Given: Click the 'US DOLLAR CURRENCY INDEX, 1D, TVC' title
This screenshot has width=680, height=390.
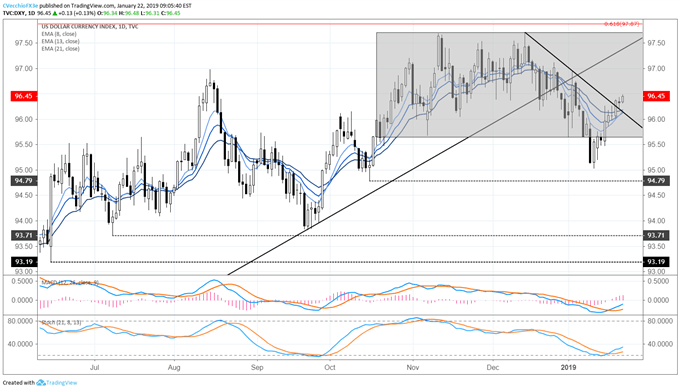Looking at the screenshot, I should (x=90, y=27).
